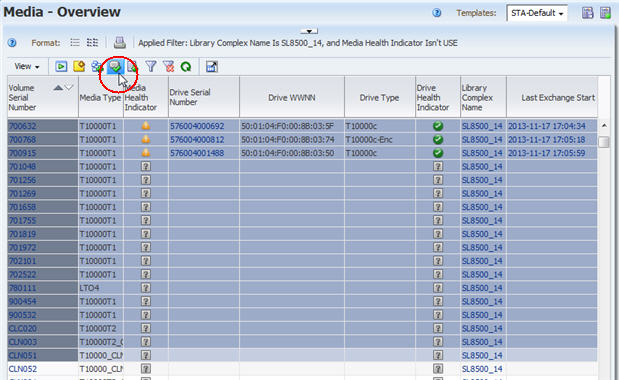This screenshot has width=619, height=380.
Task: Click the green play Detail View icon
Action: [61, 66]
